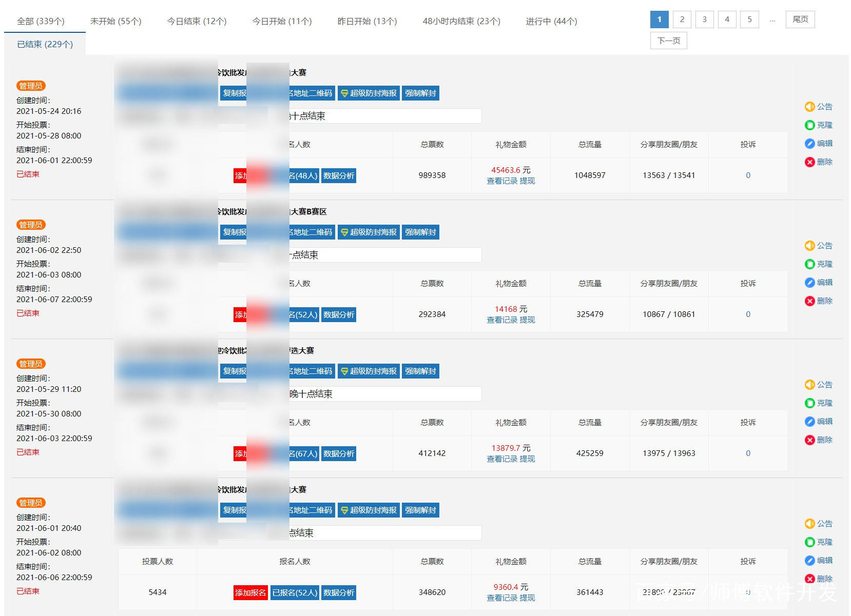Viewport: 851px width, 616px height.
Task: Click 查看记录 under 45463.6 元
Action: [501, 181]
